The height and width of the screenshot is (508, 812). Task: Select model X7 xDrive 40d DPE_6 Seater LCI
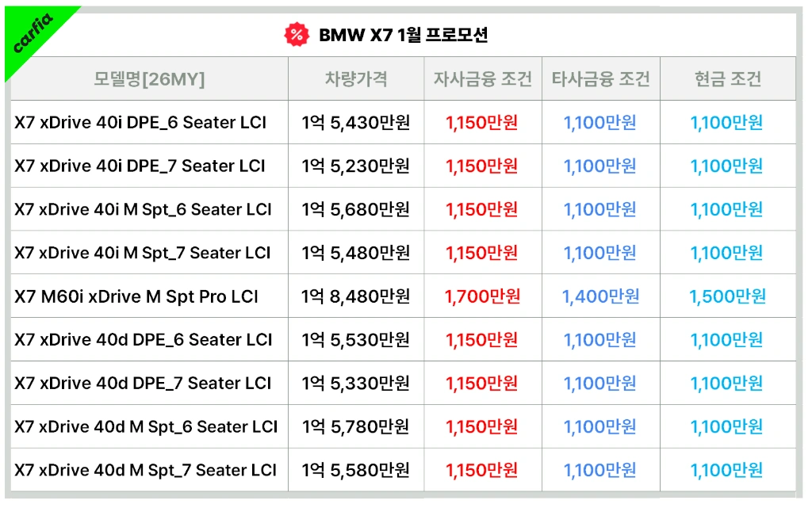[x=143, y=340]
